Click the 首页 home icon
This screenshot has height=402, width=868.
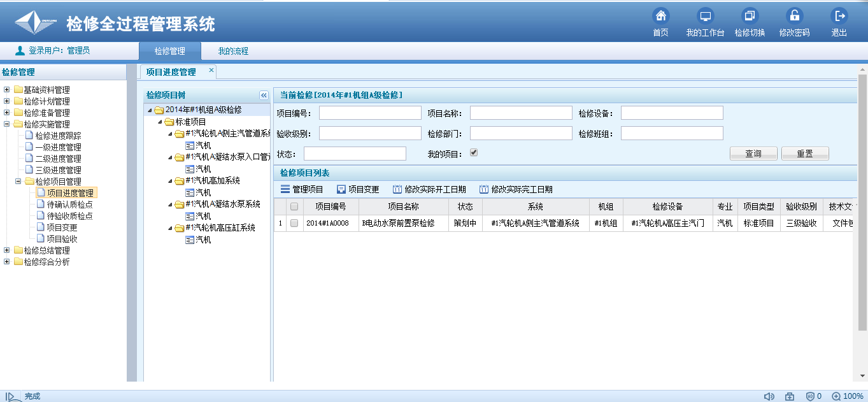[661, 17]
